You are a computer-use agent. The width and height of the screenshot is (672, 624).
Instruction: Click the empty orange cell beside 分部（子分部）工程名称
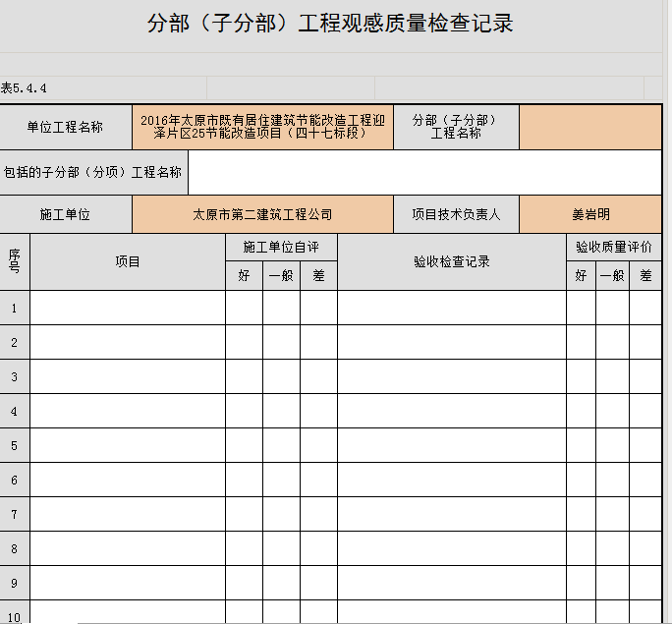pyautogui.click(x=589, y=128)
